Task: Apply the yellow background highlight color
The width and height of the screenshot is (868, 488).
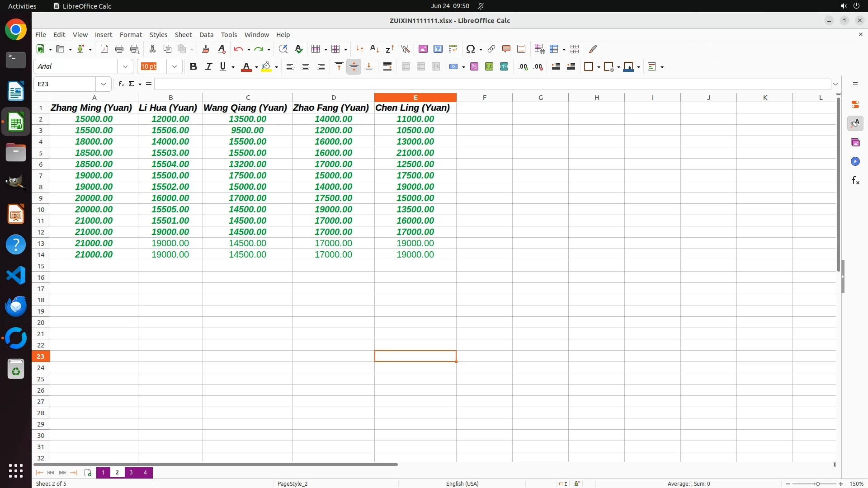Action: pyautogui.click(x=266, y=66)
